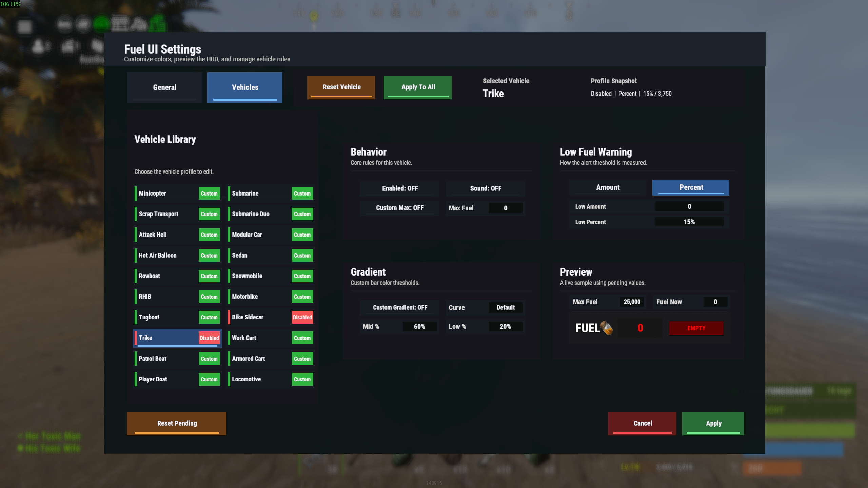Switch to the General tab
Viewport: 868px width, 488px height.
click(x=164, y=87)
